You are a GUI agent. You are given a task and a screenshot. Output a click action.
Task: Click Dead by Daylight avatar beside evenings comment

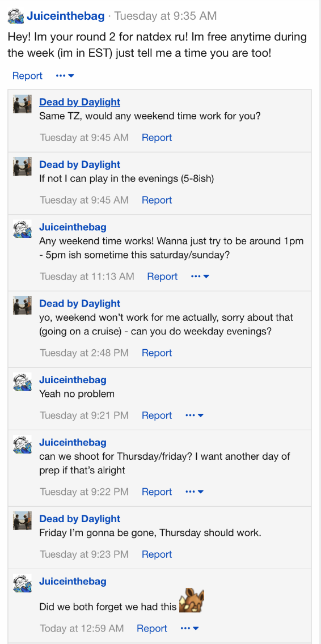pyautogui.click(x=22, y=166)
